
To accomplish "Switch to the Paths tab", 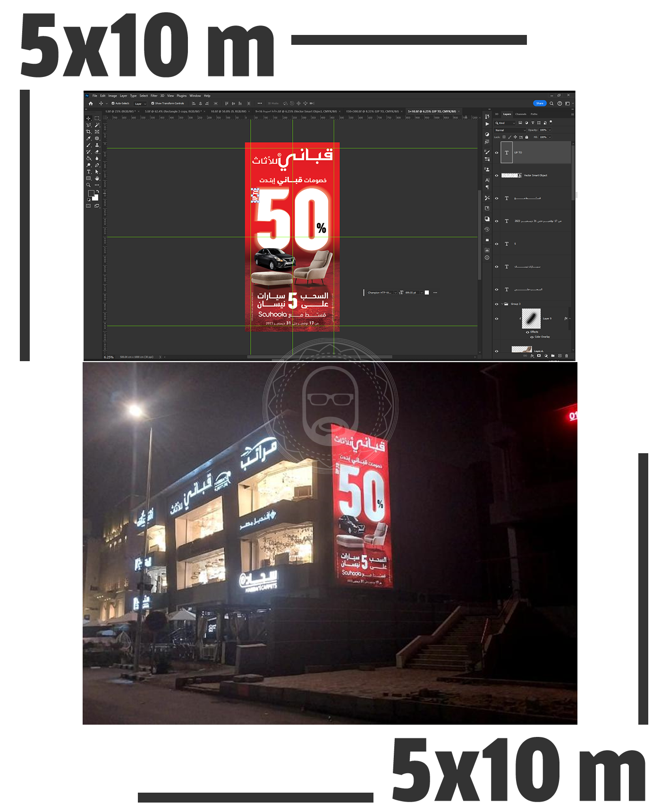I will (x=534, y=114).
